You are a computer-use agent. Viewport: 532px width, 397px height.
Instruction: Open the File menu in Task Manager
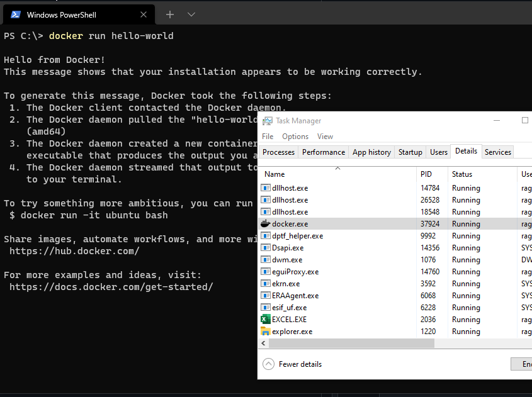268,137
